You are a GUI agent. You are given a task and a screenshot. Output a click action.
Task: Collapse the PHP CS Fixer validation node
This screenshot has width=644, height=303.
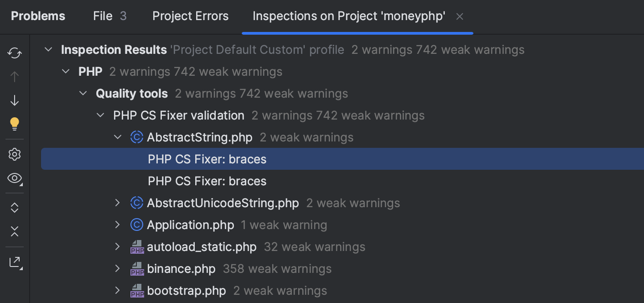click(100, 115)
